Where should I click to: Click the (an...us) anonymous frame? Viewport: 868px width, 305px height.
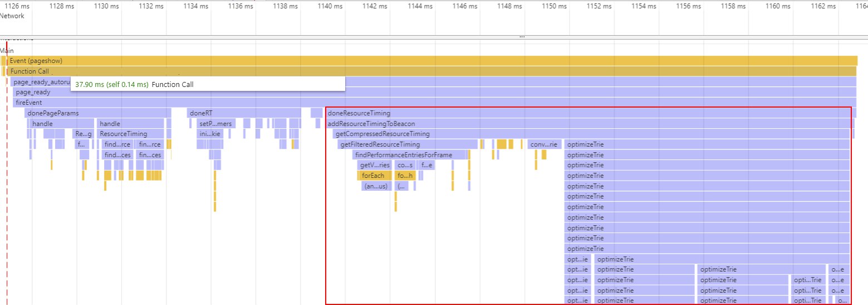coord(376,186)
